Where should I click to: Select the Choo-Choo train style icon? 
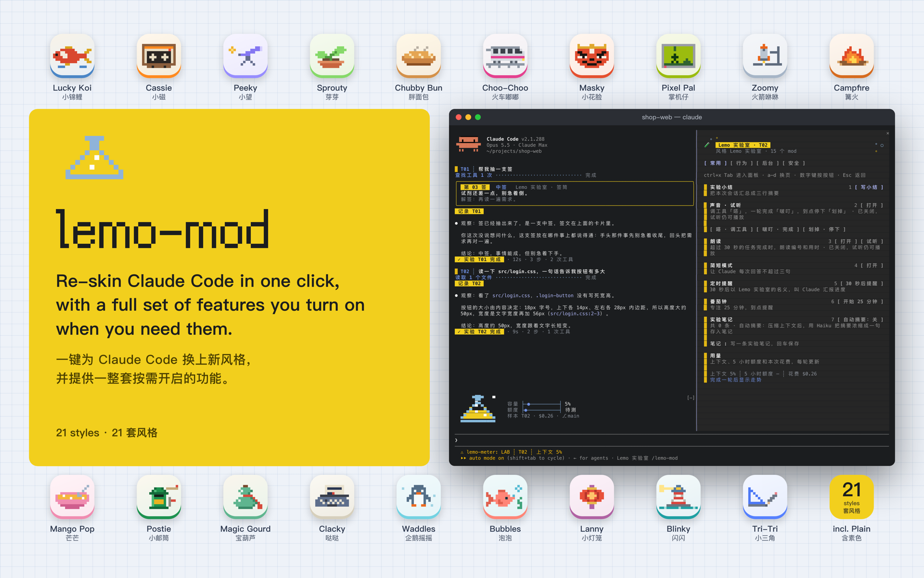(505, 56)
